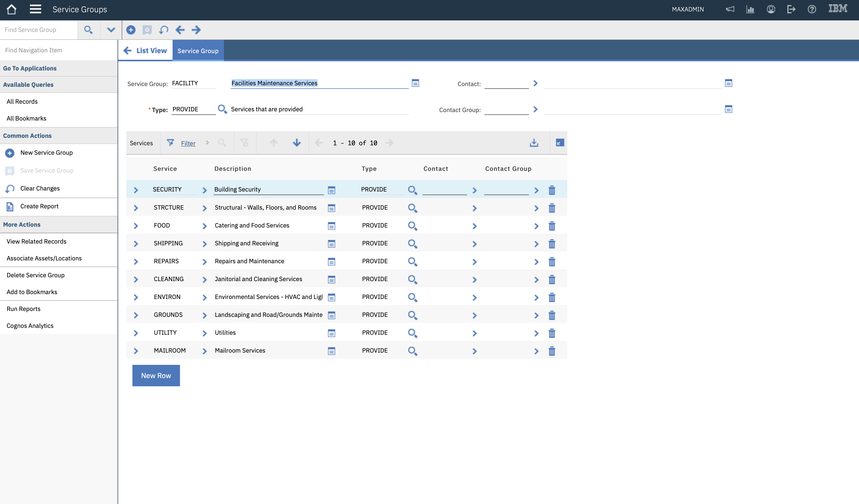
Task: Open the Filter link in Services table
Action: tap(188, 143)
